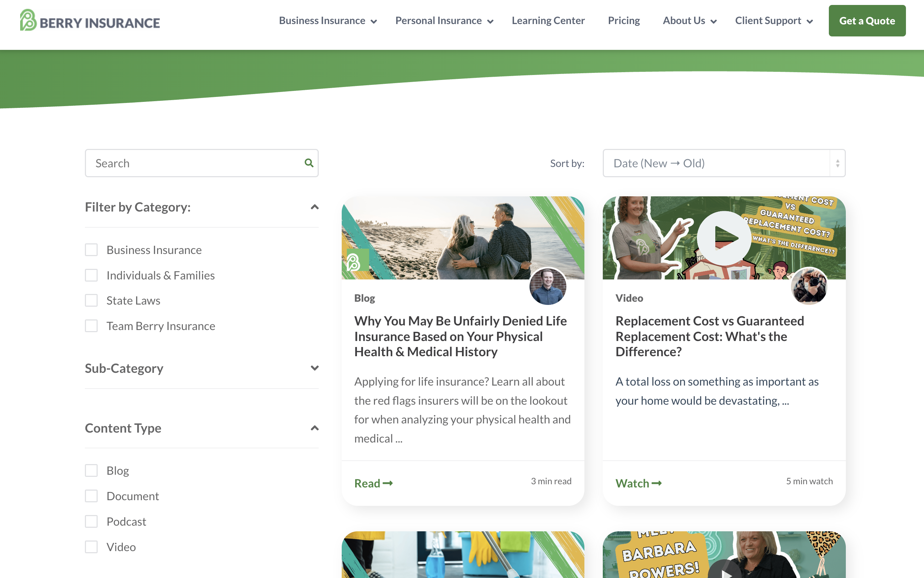This screenshot has width=924, height=578.
Task: Open the Personal Insurance menu
Action: (x=438, y=21)
